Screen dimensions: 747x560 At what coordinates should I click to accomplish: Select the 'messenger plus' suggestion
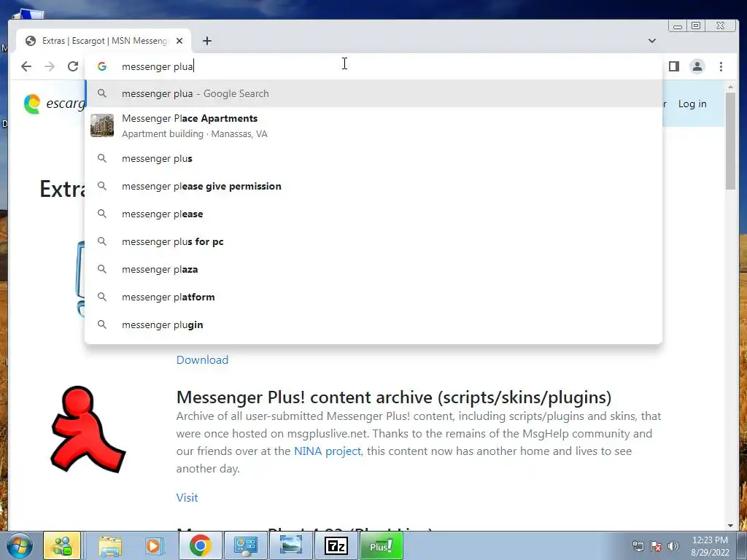pos(373,158)
